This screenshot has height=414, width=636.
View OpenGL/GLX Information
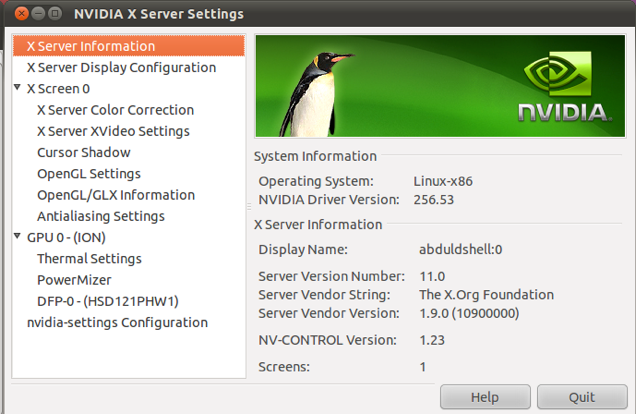pos(115,195)
